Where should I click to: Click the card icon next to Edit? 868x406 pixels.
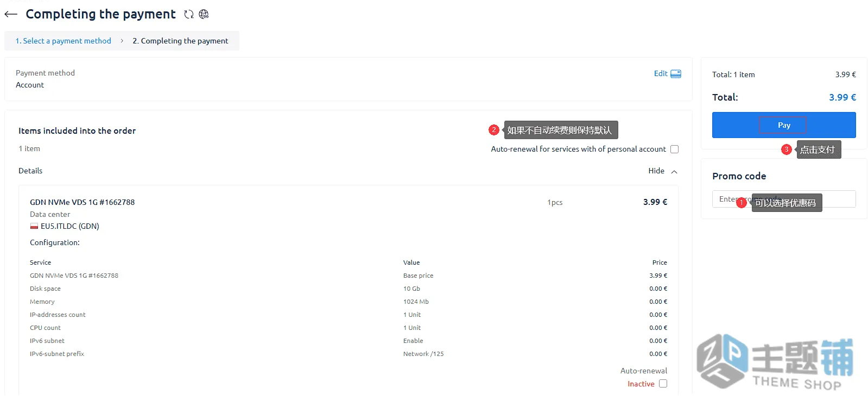[x=676, y=73]
